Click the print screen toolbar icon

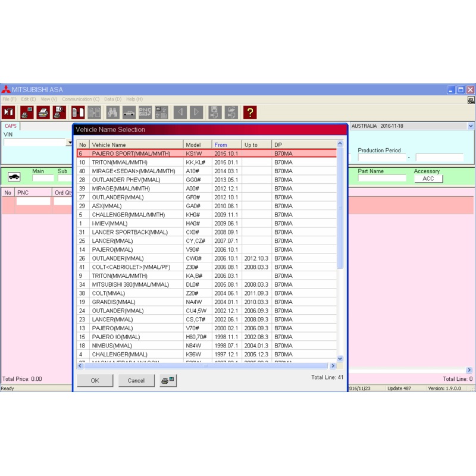[27, 112]
